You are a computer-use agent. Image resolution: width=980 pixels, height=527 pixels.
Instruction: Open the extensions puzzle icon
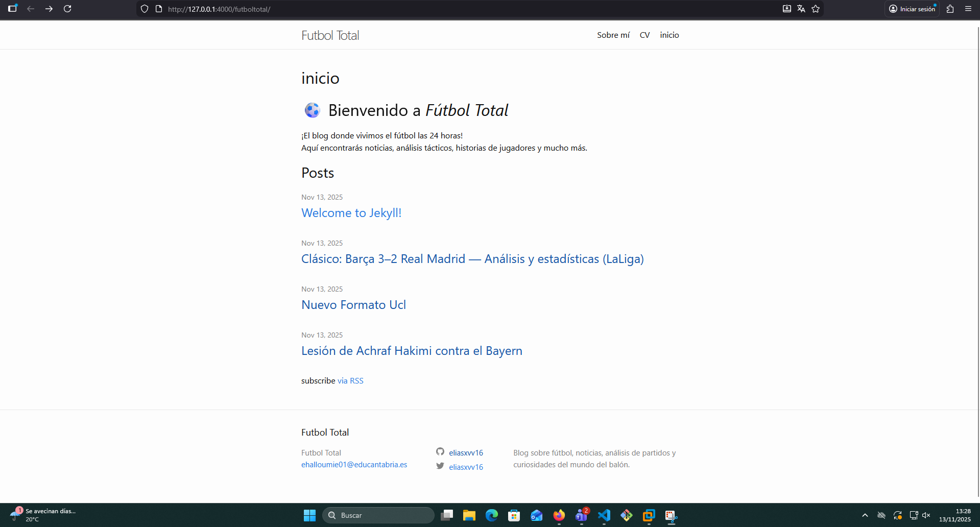tap(950, 9)
